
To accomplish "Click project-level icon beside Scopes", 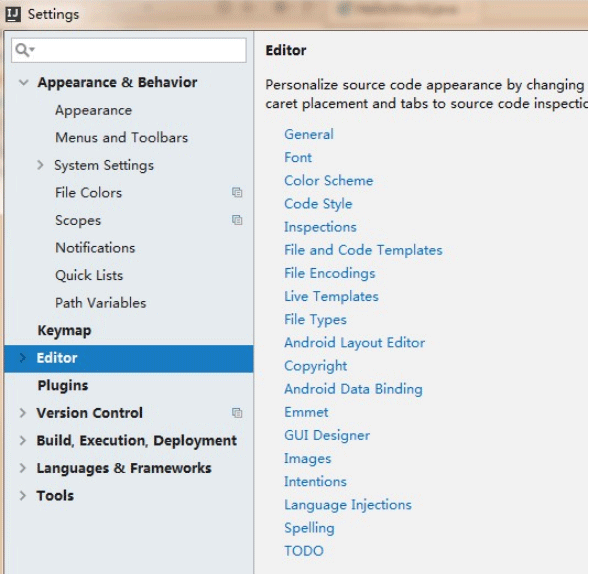I will pyautogui.click(x=237, y=220).
